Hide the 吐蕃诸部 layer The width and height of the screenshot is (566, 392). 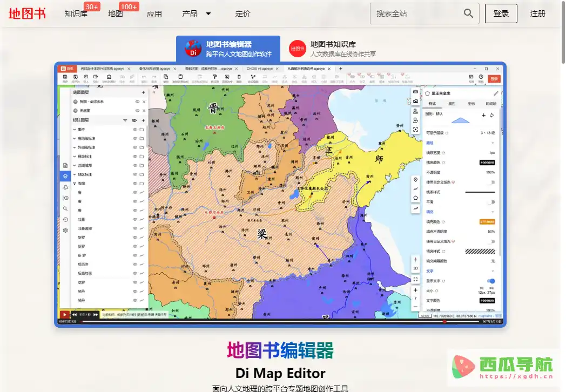pos(135,228)
